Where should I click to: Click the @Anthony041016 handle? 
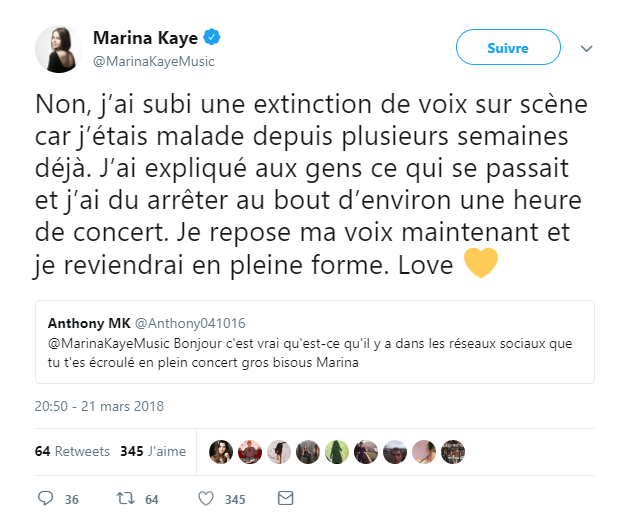(x=190, y=323)
